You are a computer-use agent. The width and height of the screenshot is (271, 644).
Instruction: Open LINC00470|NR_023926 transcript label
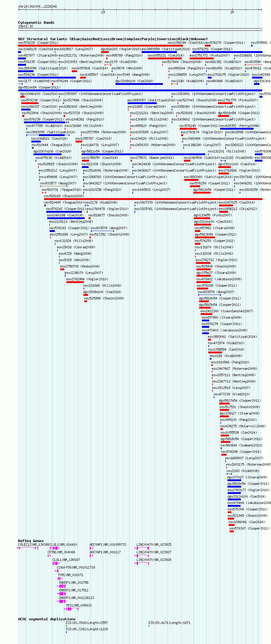154,560
